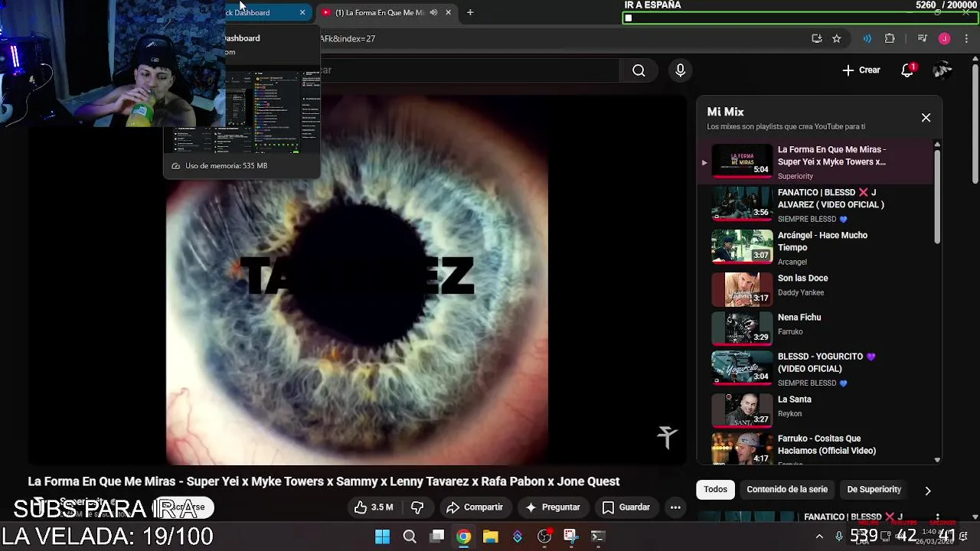This screenshot has height=551, width=980.
Task: Click the system tray microphone icon
Action: pyautogui.click(x=839, y=536)
